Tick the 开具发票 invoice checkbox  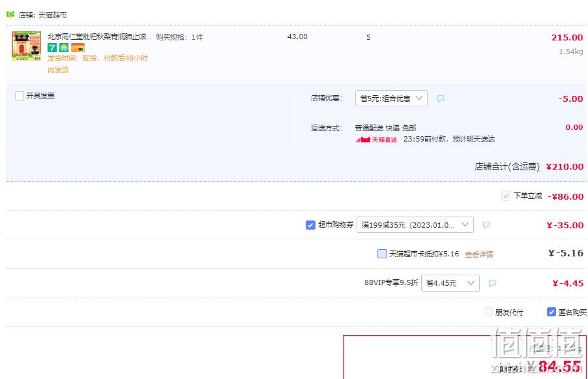20,96
